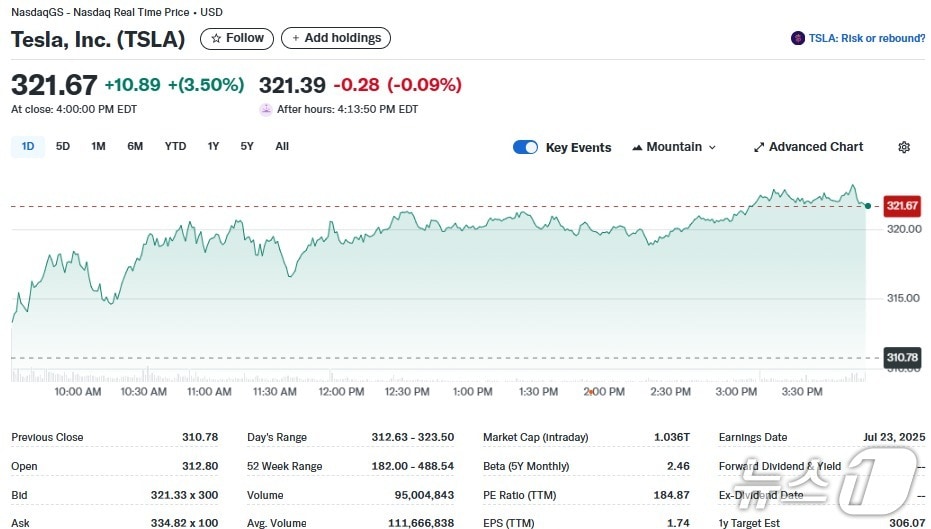931x529 pixels.
Task: Click the red 321.67 price label on the chart
Action: tap(901, 206)
